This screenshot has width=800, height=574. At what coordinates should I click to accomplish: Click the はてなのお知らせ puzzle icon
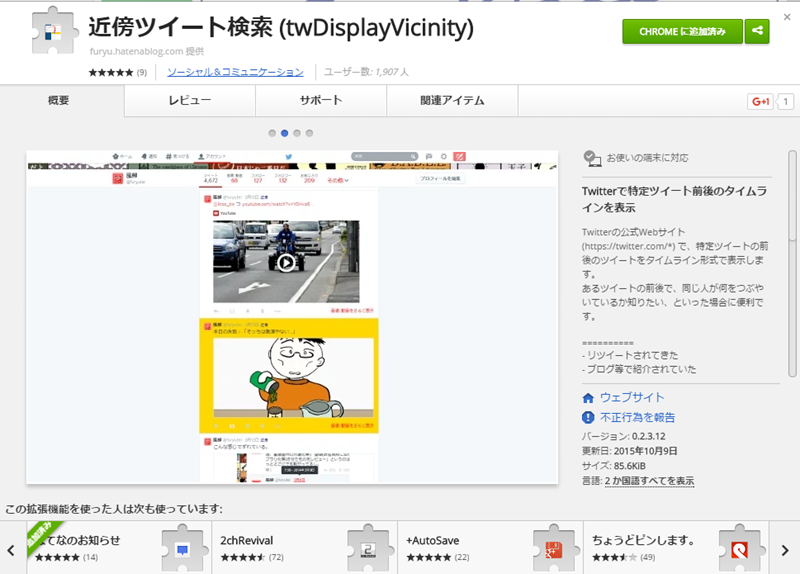click(x=185, y=548)
